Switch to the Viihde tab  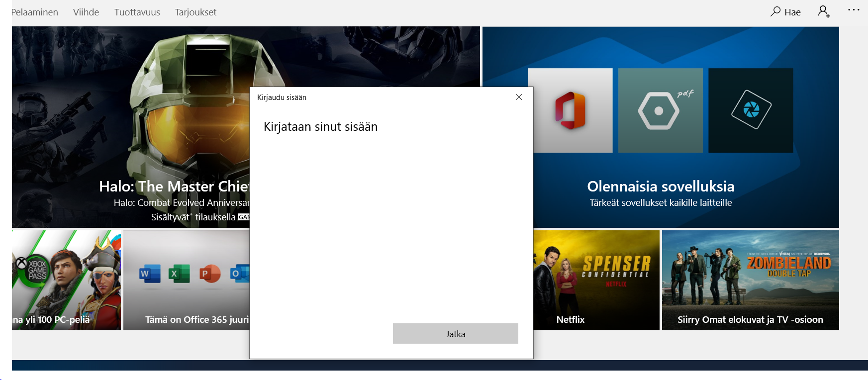pyautogui.click(x=86, y=12)
